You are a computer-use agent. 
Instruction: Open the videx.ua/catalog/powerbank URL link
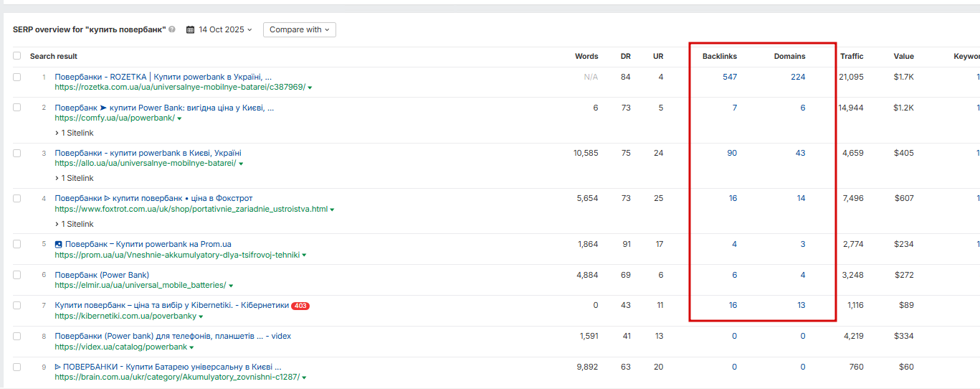[x=120, y=347]
